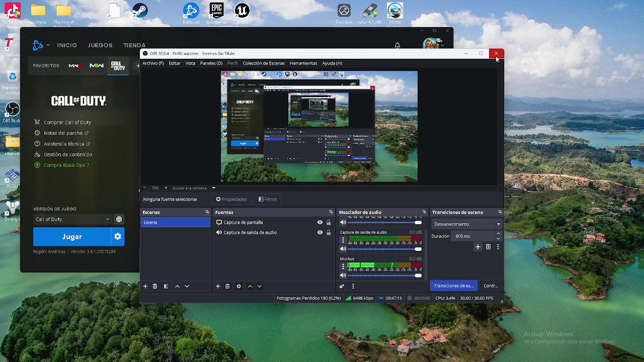Open the Battle.net profile avatar menu
Screen dimensions: 644x362
click(x=433, y=44)
